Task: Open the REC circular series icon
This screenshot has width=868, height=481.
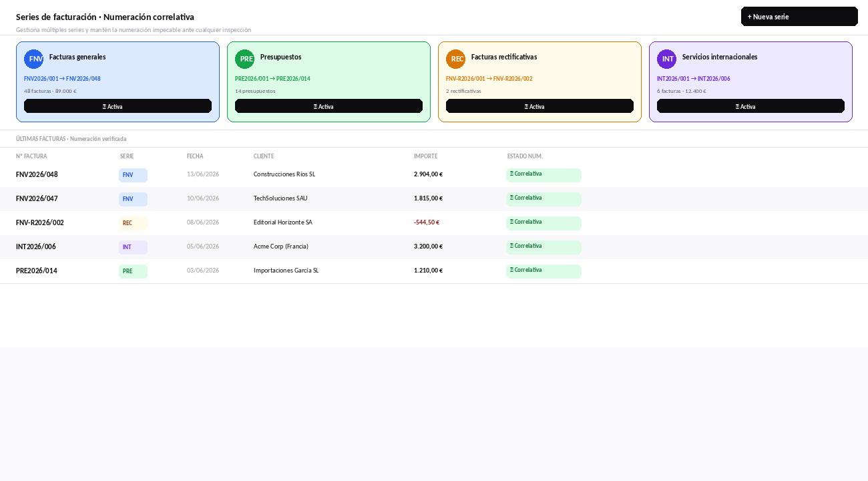Action: 455,59
